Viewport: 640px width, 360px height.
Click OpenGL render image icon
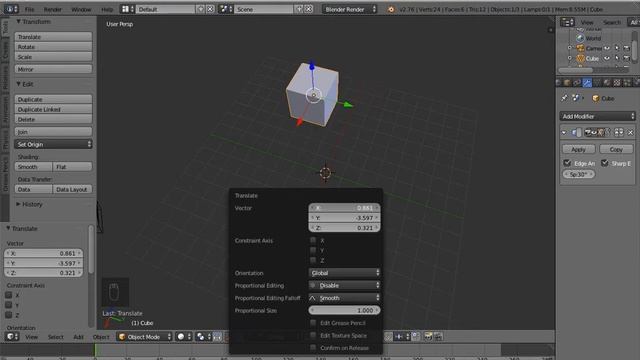pyautogui.click(x=428, y=336)
